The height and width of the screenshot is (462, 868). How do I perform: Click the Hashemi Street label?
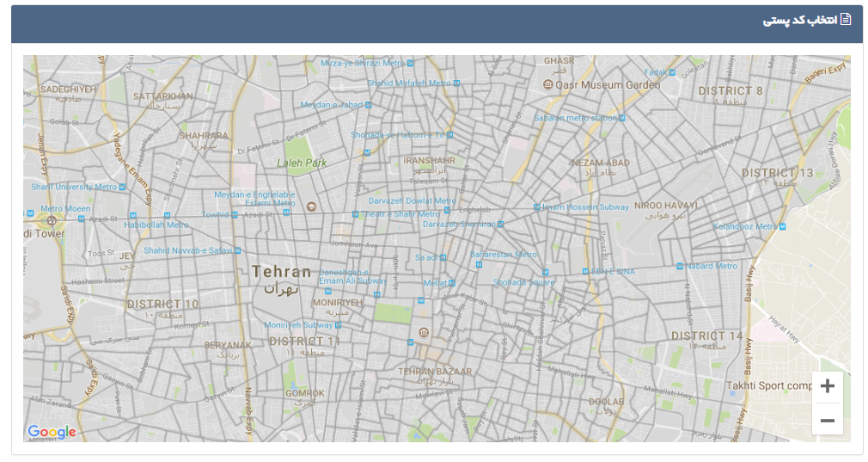(98, 281)
